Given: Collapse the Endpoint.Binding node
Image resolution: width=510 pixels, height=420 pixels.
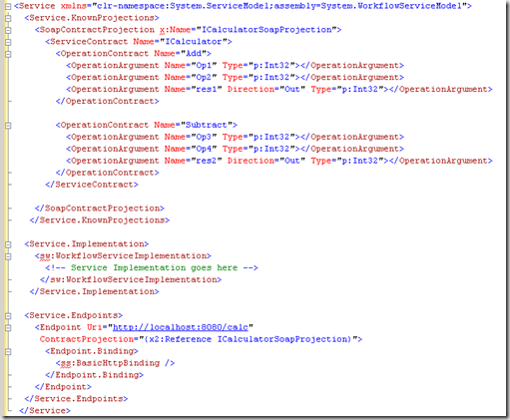Looking at the screenshot, I should click(8, 351).
